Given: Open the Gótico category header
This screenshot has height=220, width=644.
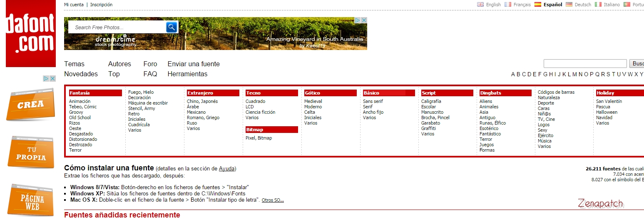Looking at the screenshot, I should pyautogui.click(x=330, y=93).
